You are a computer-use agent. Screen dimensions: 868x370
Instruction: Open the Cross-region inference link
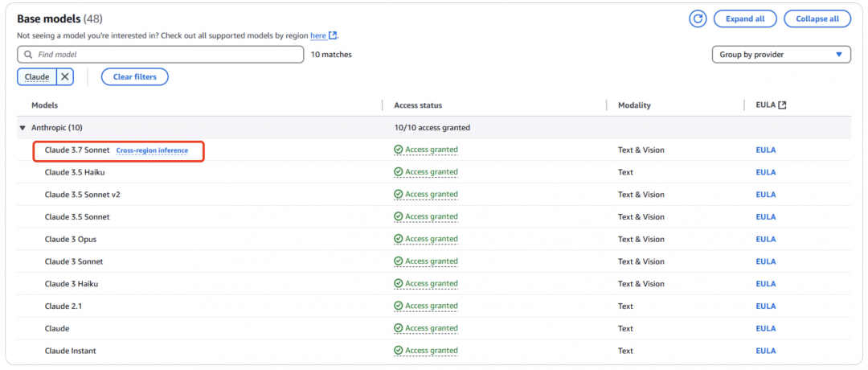coord(152,150)
